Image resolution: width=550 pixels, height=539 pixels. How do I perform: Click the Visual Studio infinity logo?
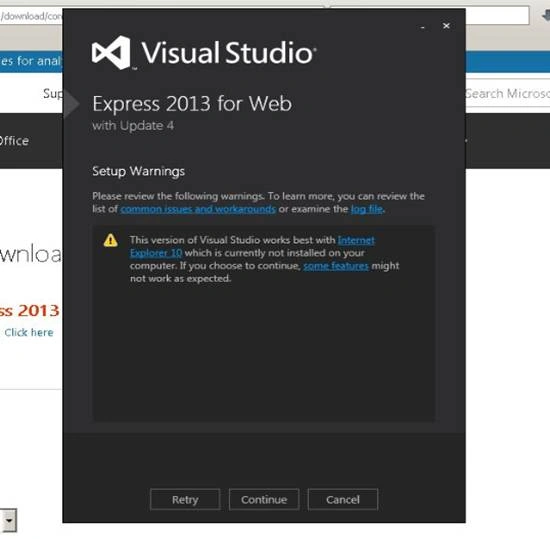pyautogui.click(x=111, y=53)
